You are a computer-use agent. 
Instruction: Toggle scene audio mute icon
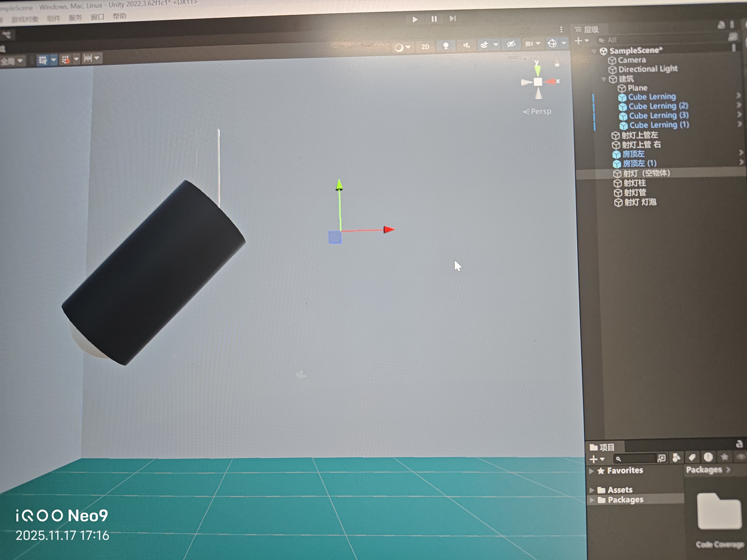pos(466,45)
